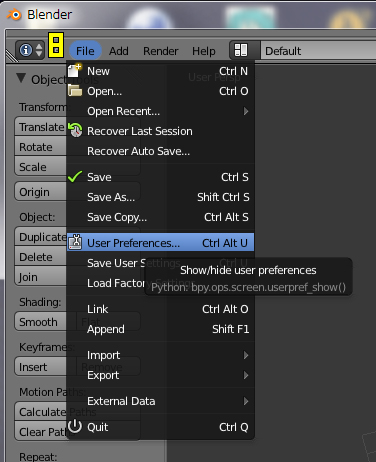This screenshot has height=462, width=376.
Task: Open the Render menu
Action: (x=161, y=51)
